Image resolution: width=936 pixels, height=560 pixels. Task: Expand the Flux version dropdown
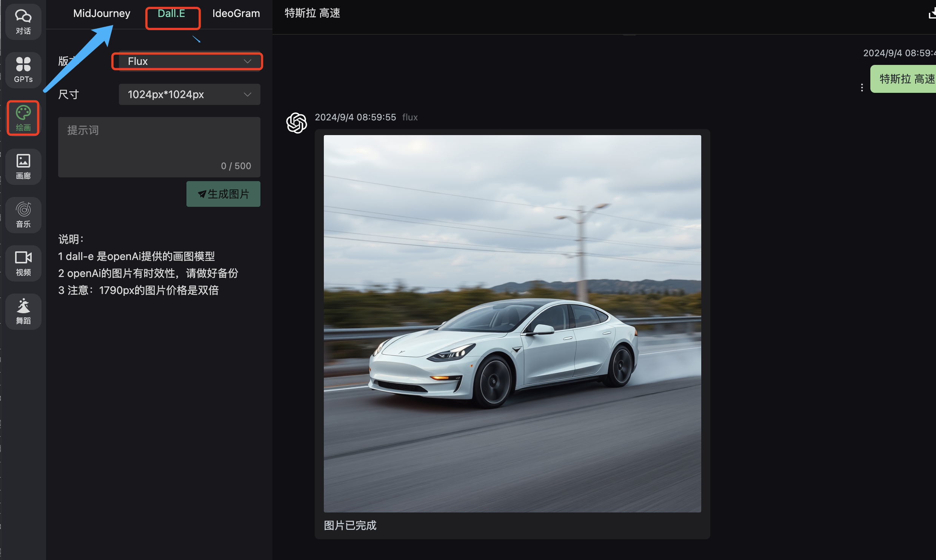(x=189, y=61)
